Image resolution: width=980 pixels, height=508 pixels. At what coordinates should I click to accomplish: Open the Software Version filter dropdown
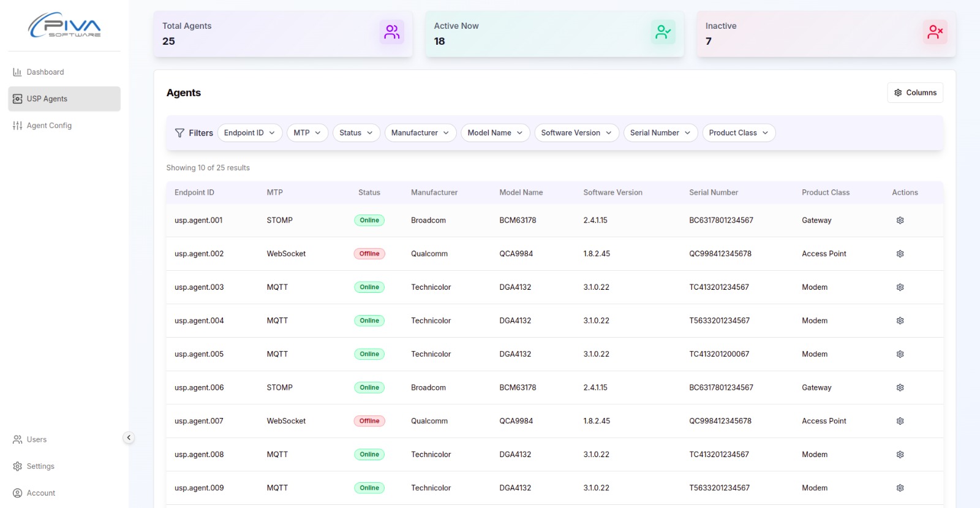[x=576, y=133]
